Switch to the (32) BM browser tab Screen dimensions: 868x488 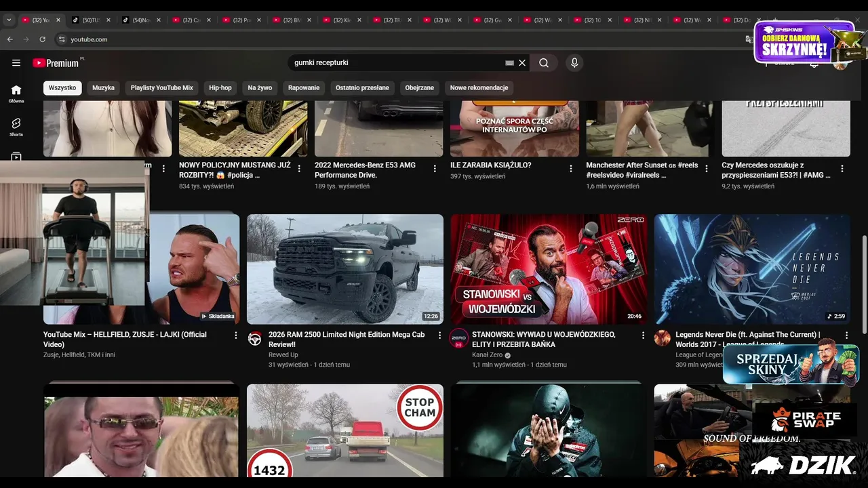(x=292, y=20)
